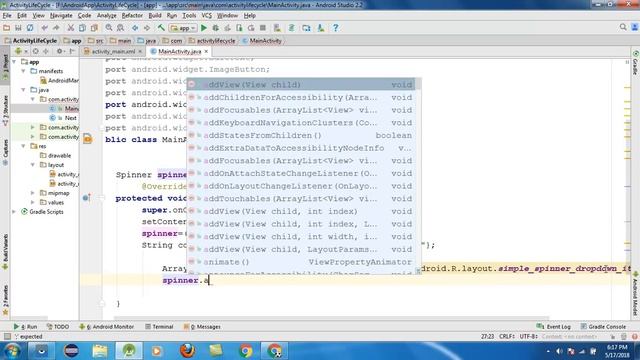The height and width of the screenshot is (360, 640).
Task: Collapse the java folder node
Action: pos(24,90)
